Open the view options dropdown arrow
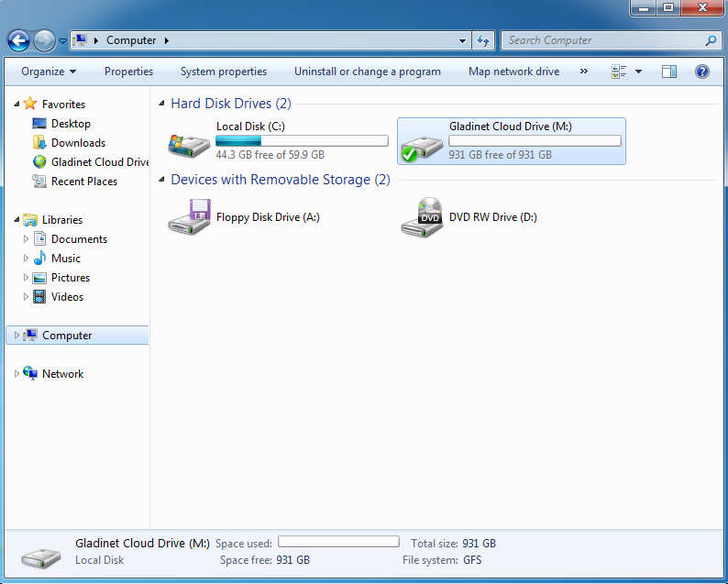The image size is (728, 584). coord(638,72)
